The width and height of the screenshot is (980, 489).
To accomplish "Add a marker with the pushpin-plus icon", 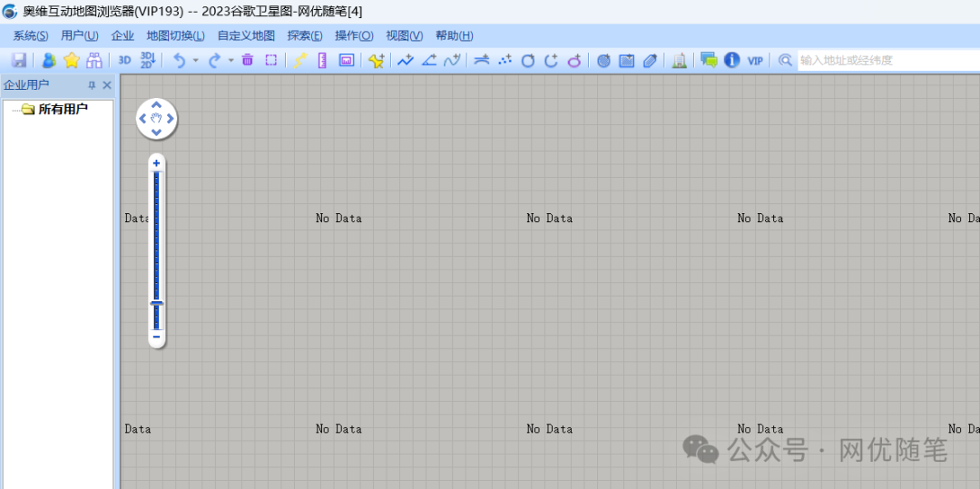I will [x=377, y=60].
